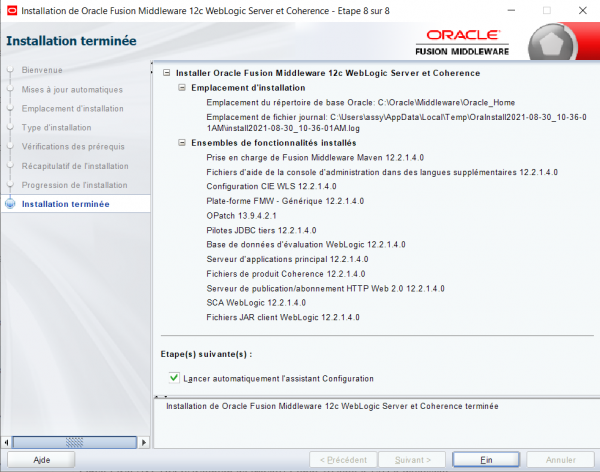Image resolution: width=600 pixels, height=472 pixels.
Task: Select Configuration CIE WLS 12.2.1.4.0 row
Action: coord(271,186)
